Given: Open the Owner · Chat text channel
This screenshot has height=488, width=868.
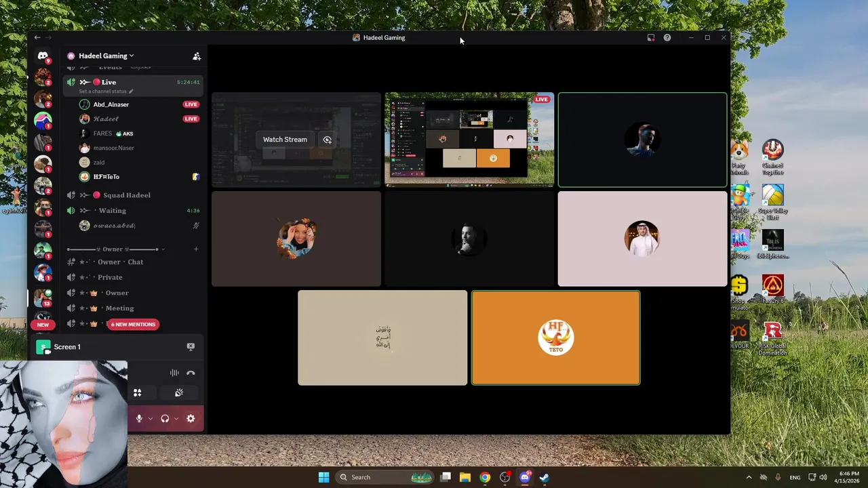Looking at the screenshot, I should tap(134, 262).
